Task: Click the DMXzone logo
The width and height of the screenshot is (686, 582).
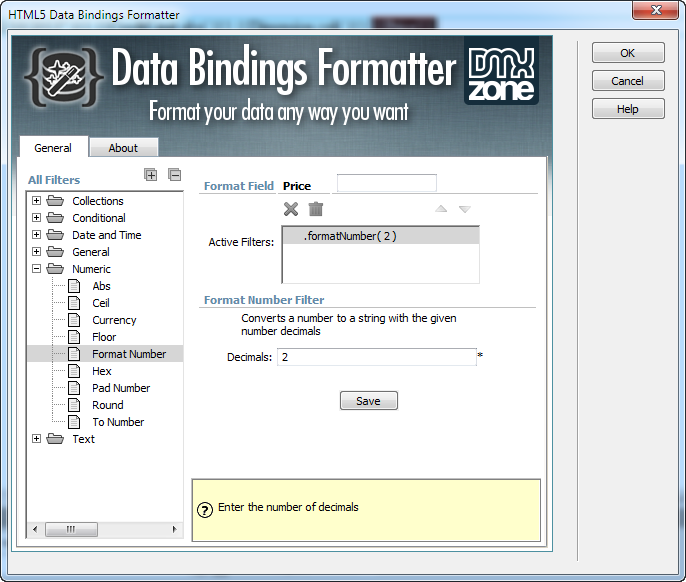Action: [501, 71]
